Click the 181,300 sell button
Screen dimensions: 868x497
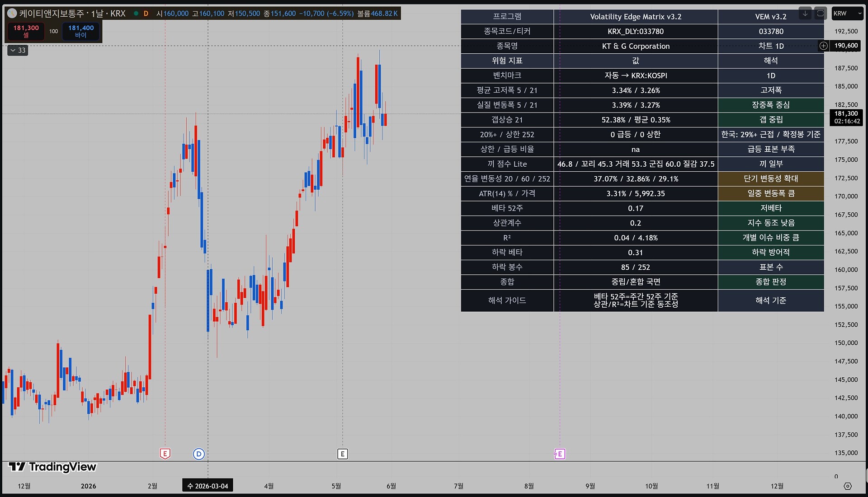pyautogui.click(x=26, y=31)
